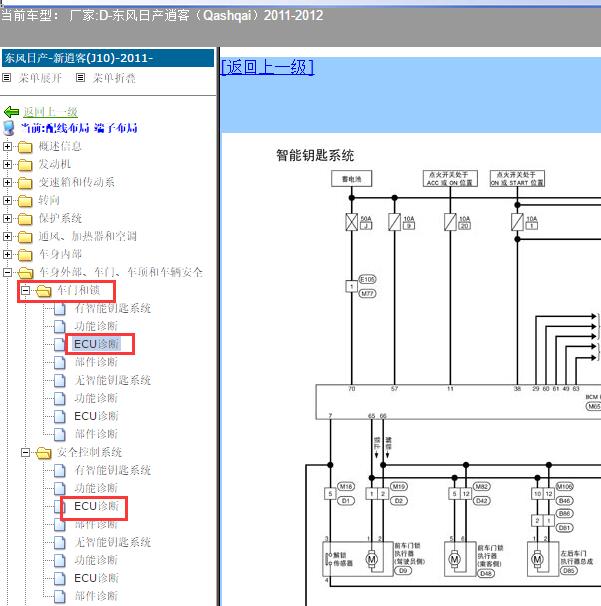Click the 菜单折叠 text

point(114,78)
